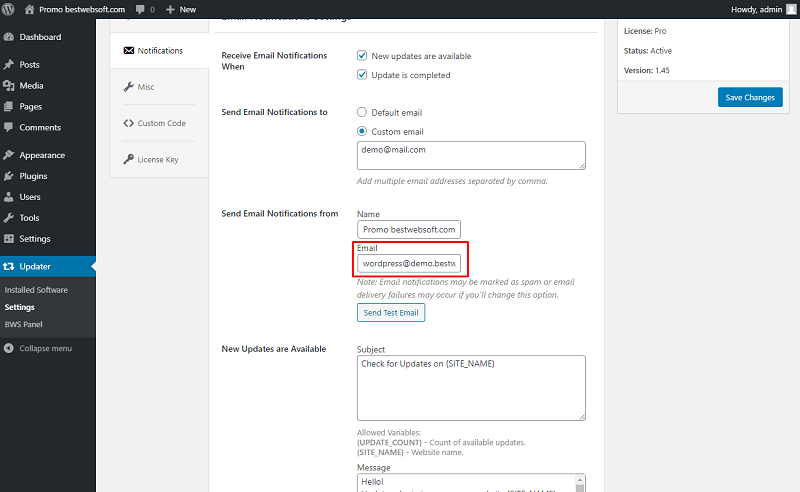Click the Message textarea scrollbar
The width and height of the screenshot is (800, 492).
(x=580, y=483)
